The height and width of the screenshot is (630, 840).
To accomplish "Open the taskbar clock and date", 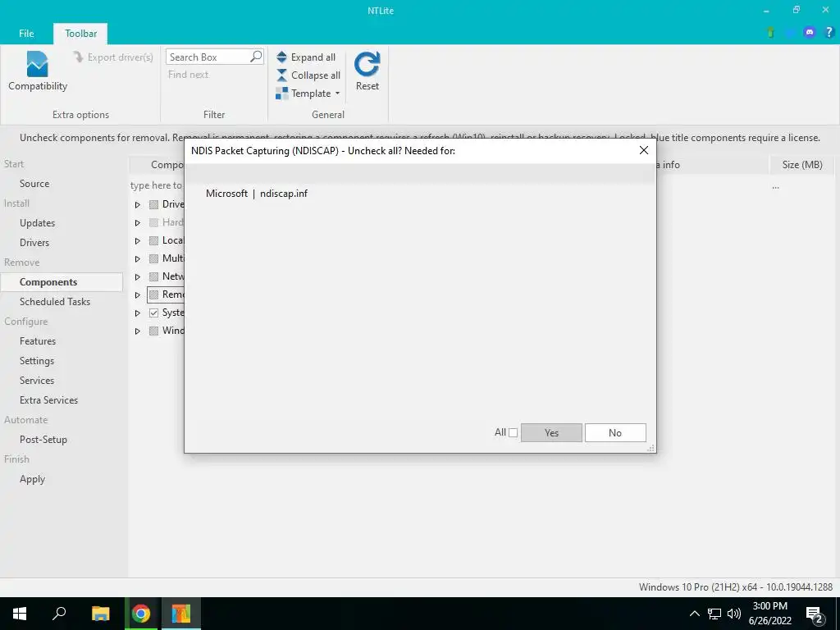I will coord(769,614).
